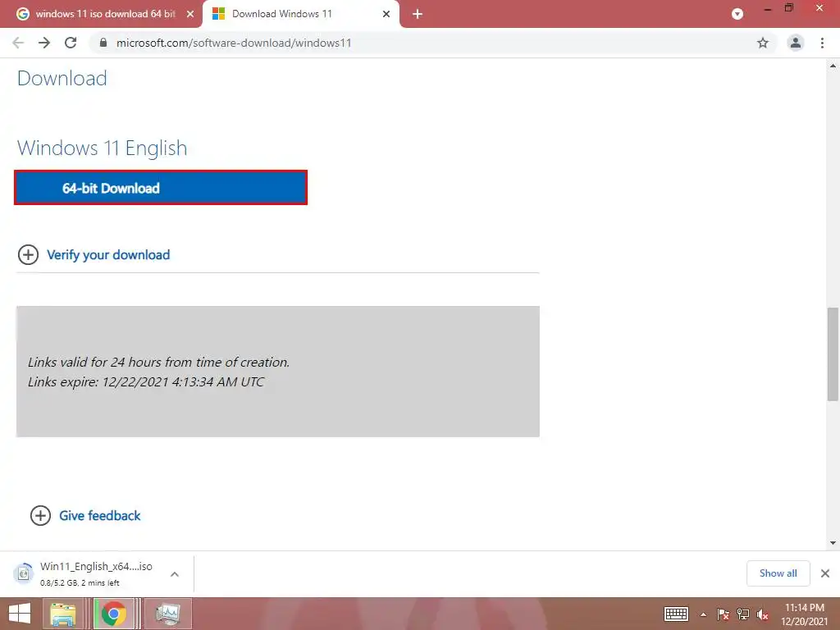Open the tab search dropdown arrow
Screen dimensions: 840x630
click(737, 15)
